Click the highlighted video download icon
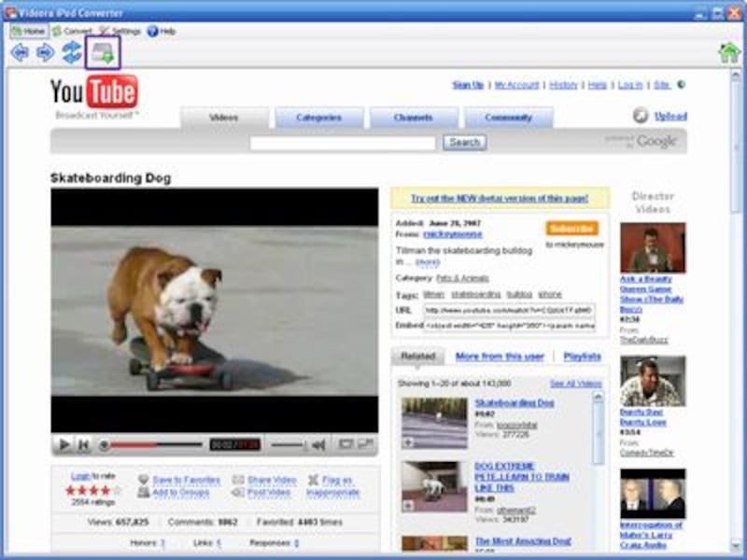The image size is (747, 560). (101, 49)
